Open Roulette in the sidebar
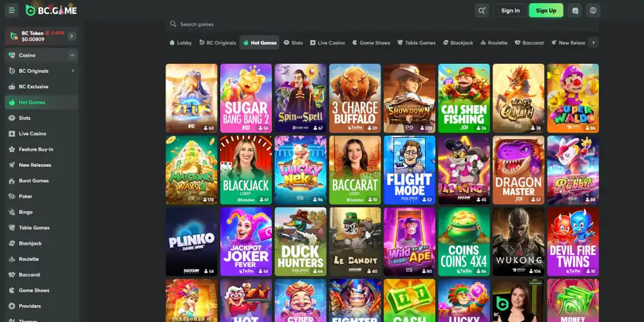This screenshot has width=644, height=322. tap(41, 259)
